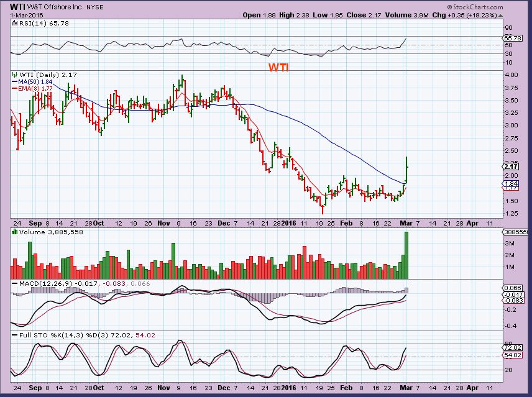Click Nov on the bottom stochastic date axis
This screenshot has width=532, height=397.
tap(163, 388)
